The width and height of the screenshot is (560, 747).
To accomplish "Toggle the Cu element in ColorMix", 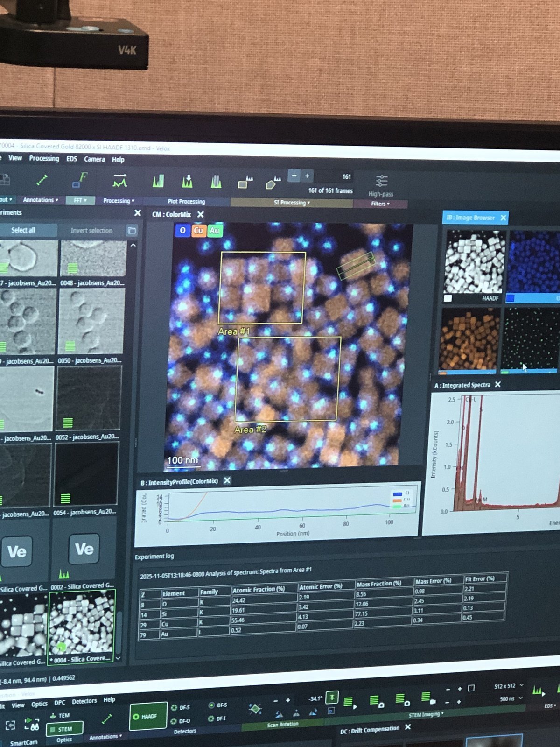I will [x=198, y=231].
